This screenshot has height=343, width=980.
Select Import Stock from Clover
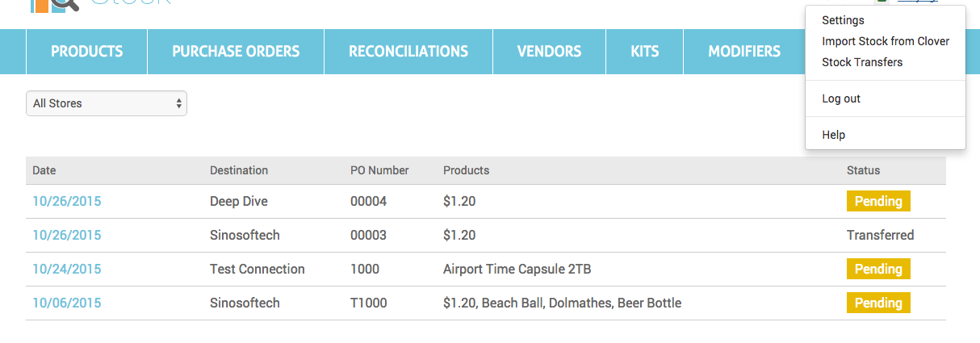click(886, 41)
